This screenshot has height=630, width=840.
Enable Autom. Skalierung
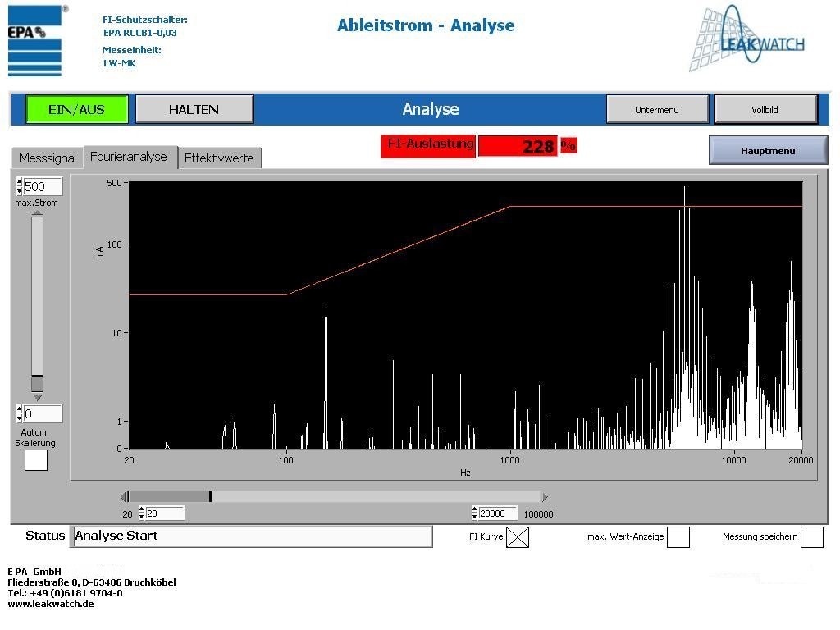35,460
